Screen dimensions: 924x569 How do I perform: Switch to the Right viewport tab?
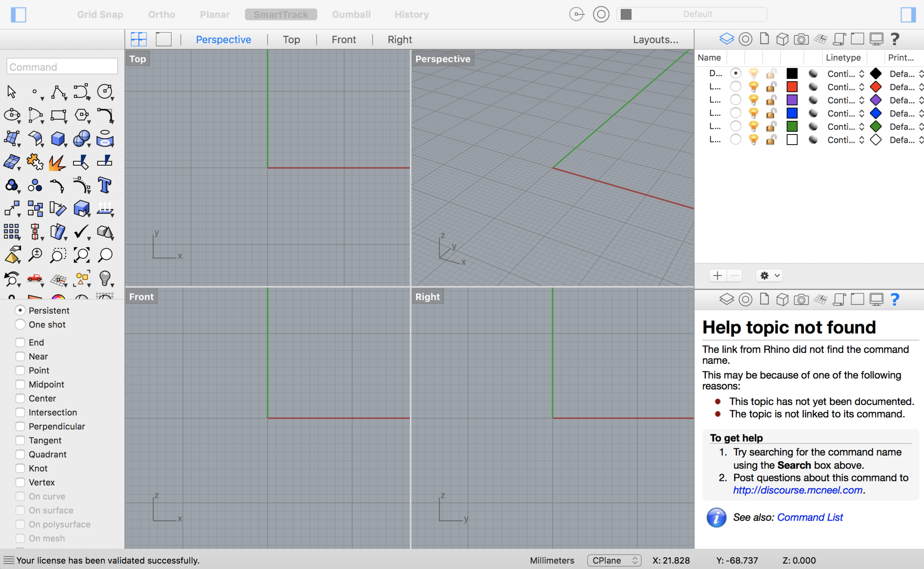coord(399,40)
